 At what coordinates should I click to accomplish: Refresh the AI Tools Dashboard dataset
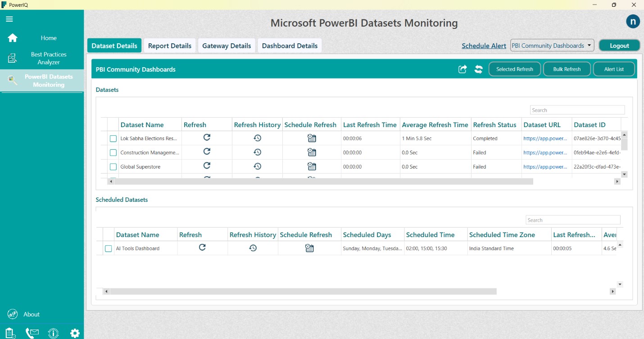tap(202, 247)
